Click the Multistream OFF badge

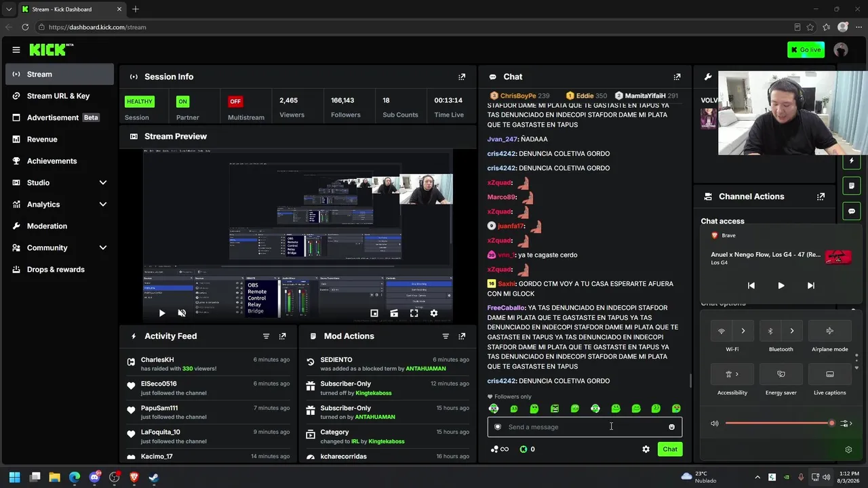point(235,102)
